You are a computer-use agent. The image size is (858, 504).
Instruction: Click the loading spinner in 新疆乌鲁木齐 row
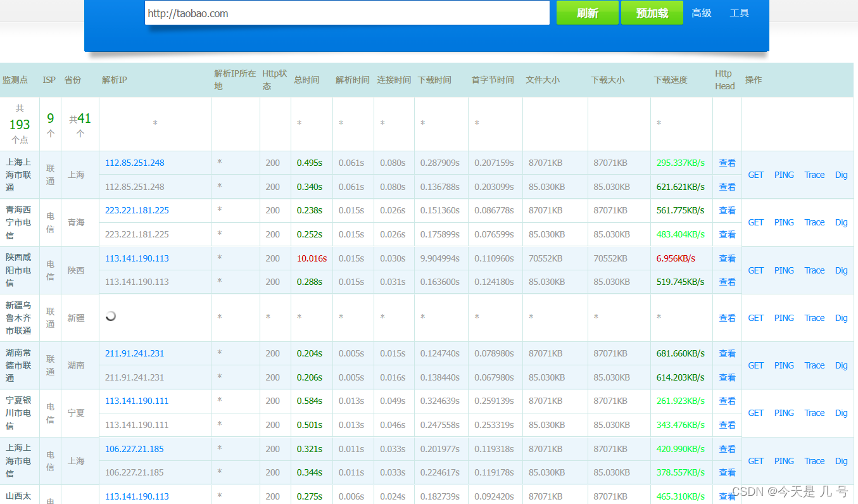coord(111,315)
